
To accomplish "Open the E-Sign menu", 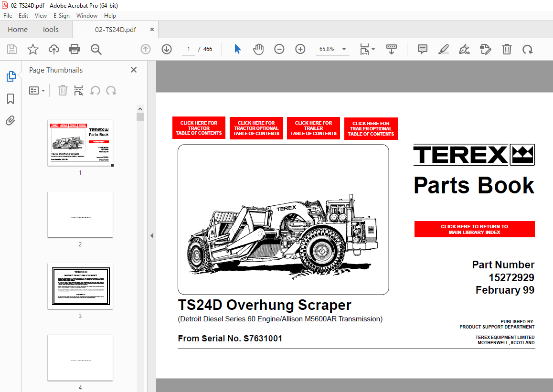I will [62, 15].
